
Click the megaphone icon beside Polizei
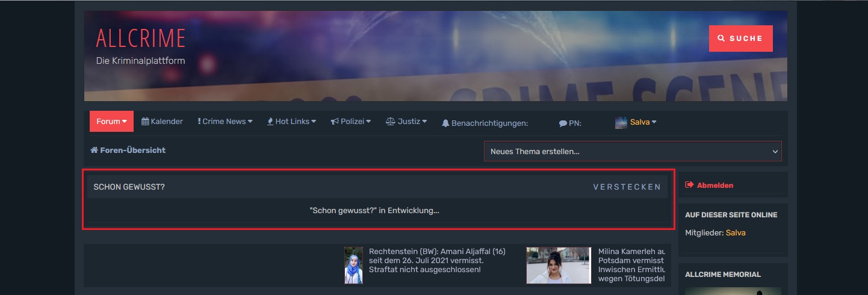(x=335, y=122)
